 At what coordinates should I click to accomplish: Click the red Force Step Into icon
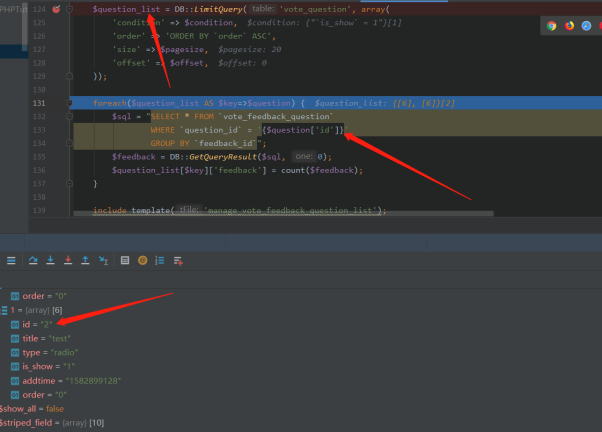(x=68, y=261)
